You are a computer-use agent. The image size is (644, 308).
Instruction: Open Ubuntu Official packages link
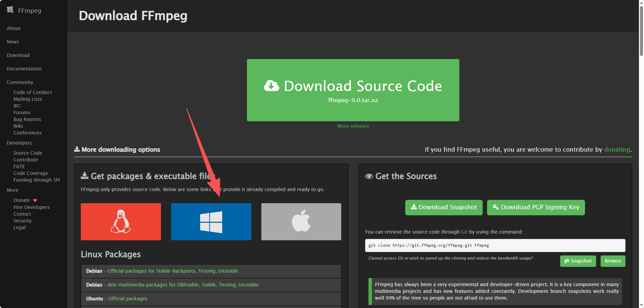tap(128, 299)
